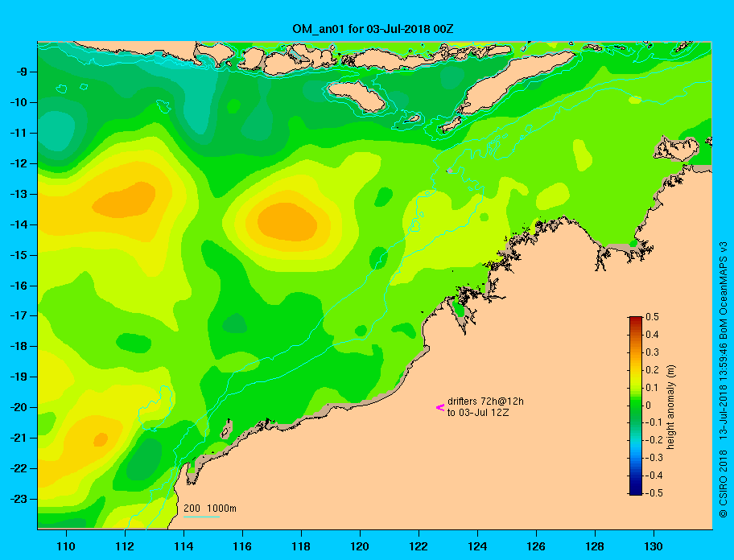734x560 pixels.
Task: Click the longitude 118 axis label
Action: (301, 546)
